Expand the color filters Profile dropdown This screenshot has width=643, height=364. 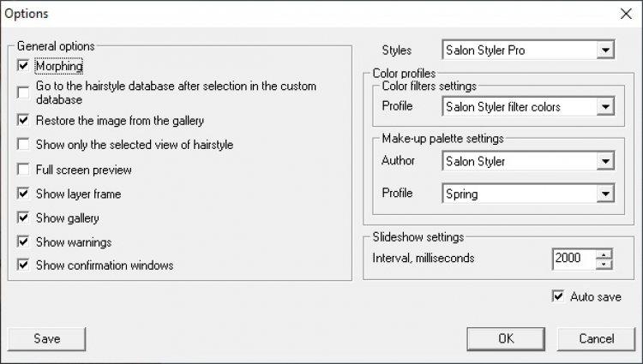tap(606, 107)
